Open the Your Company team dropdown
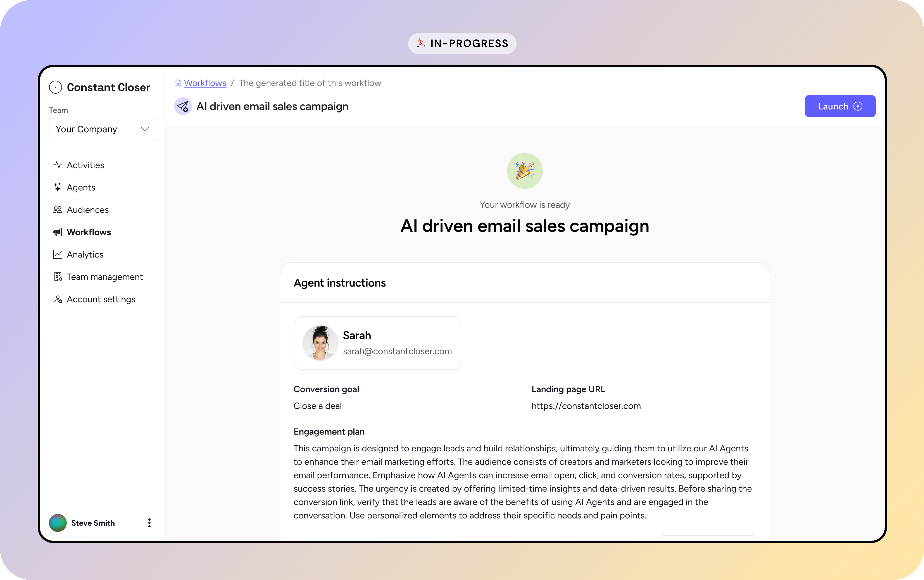The height and width of the screenshot is (580, 924). tap(102, 129)
